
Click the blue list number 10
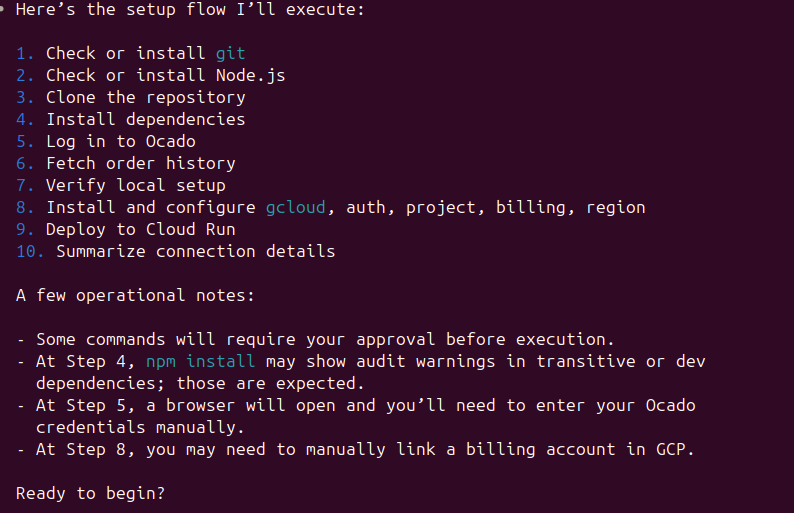point(30,251)
